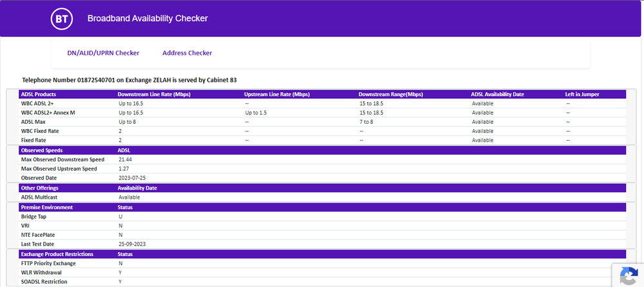Click the 1.27 upstream speed value
644x287 pixels.
124,168
